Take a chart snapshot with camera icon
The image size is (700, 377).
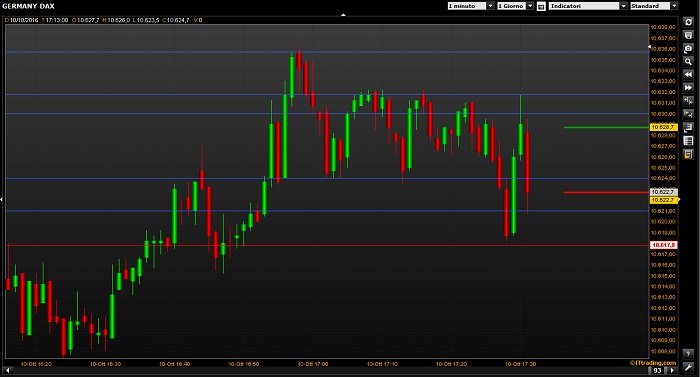(688, 49)
